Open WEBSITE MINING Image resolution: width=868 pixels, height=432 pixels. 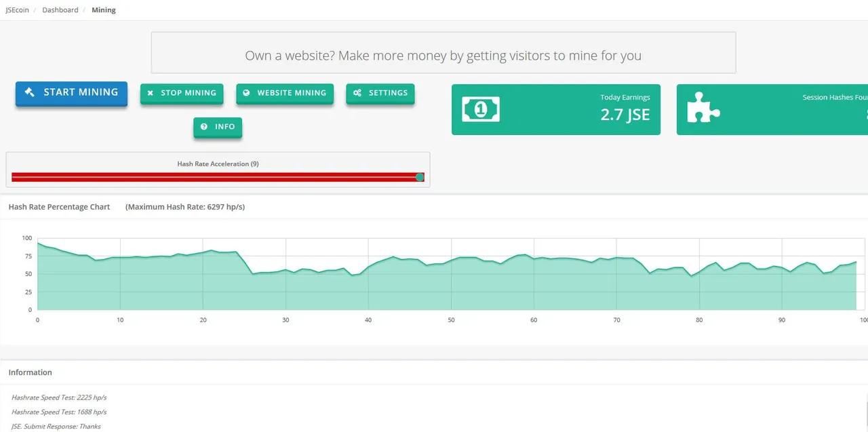(x=285, y=93)
